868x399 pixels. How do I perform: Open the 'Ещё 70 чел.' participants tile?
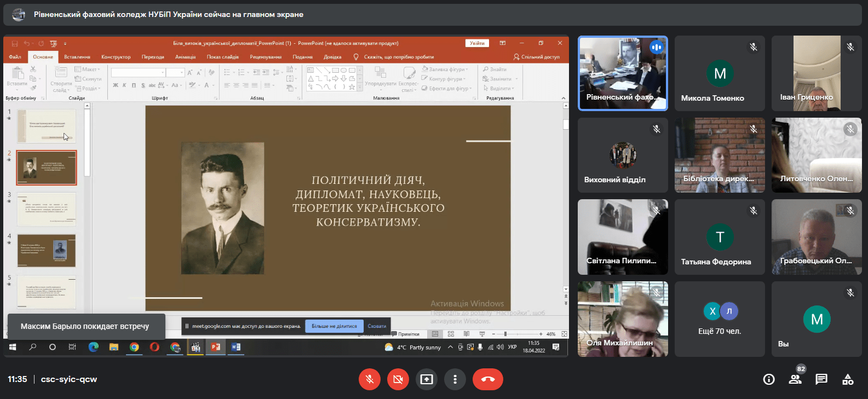pyautogui.click(x=720, y=319)
